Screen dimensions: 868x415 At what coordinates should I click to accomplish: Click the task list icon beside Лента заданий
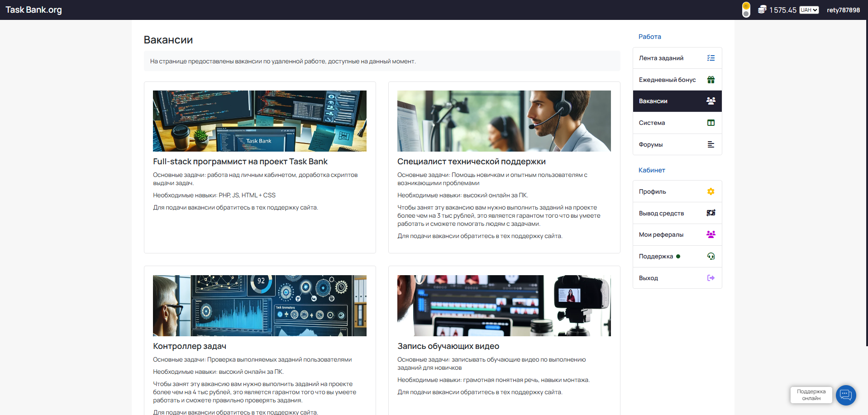coord(711,58)
